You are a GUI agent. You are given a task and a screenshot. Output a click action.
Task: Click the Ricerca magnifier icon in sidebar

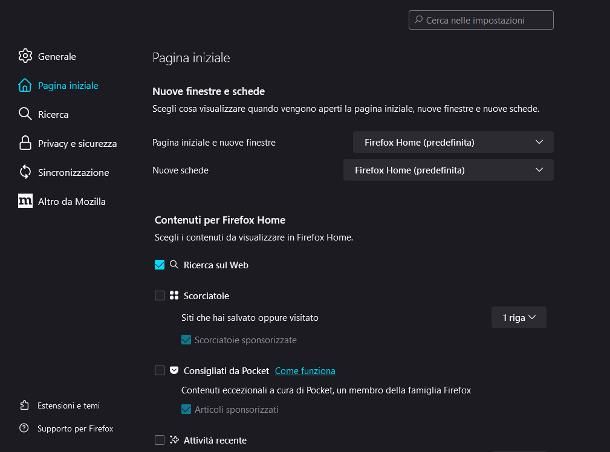25,114
